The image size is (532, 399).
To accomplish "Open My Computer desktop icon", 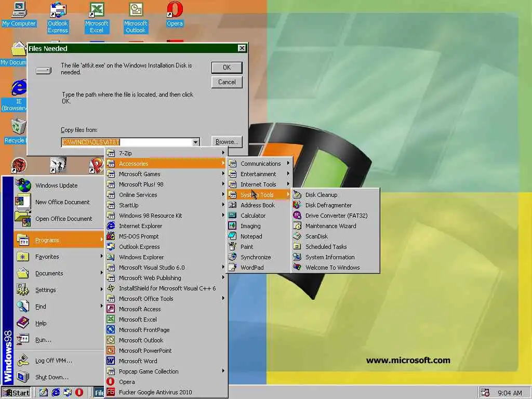I will pos(19,14).
